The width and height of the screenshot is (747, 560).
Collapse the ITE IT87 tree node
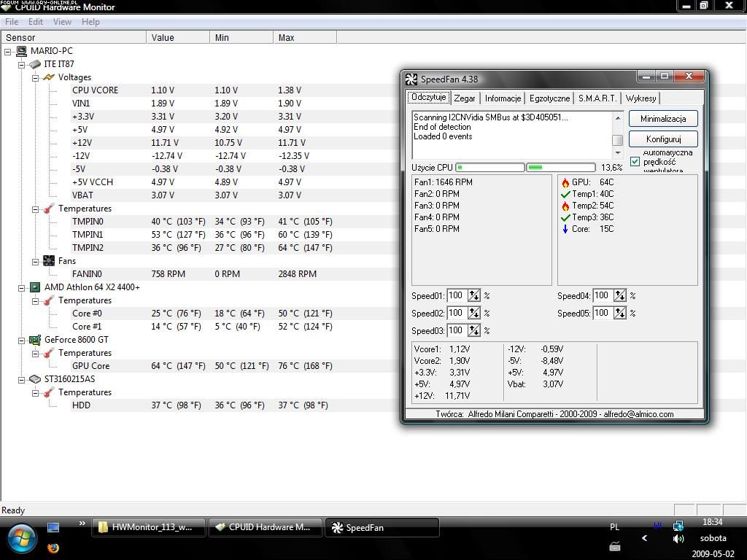[x=22, y=64]
